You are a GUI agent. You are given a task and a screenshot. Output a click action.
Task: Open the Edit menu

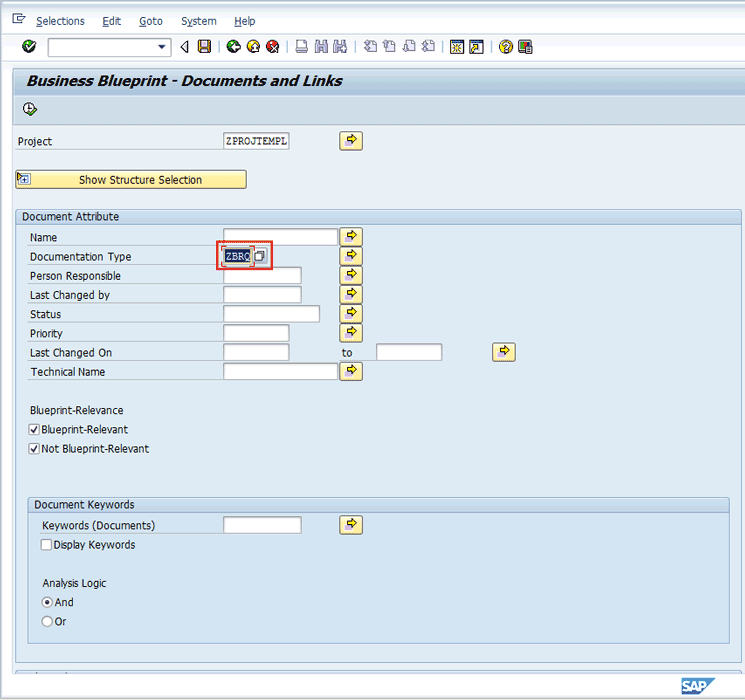click(x=112, y=21)
